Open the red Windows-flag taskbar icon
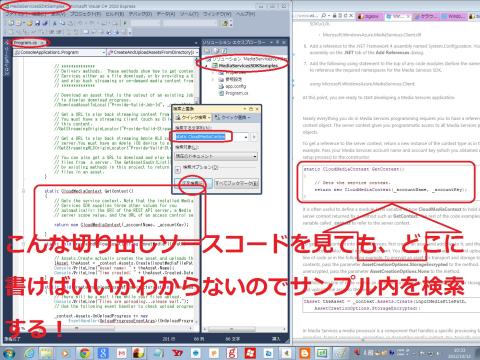Viewport: 480px width, 360px height. (250, 353)
